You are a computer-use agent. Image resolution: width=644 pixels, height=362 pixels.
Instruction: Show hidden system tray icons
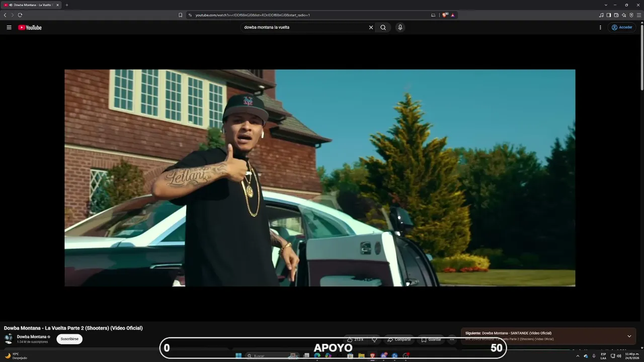(x=578, y=356)
